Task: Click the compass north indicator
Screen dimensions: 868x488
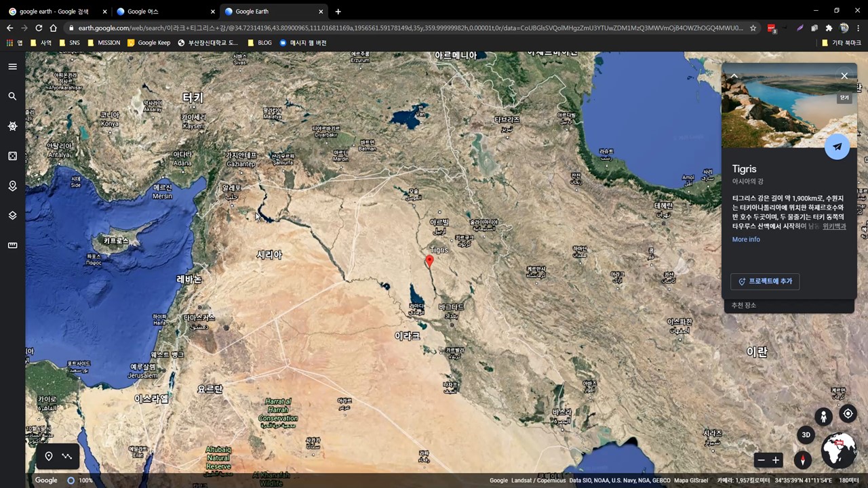Action: [x=803, y=460]
